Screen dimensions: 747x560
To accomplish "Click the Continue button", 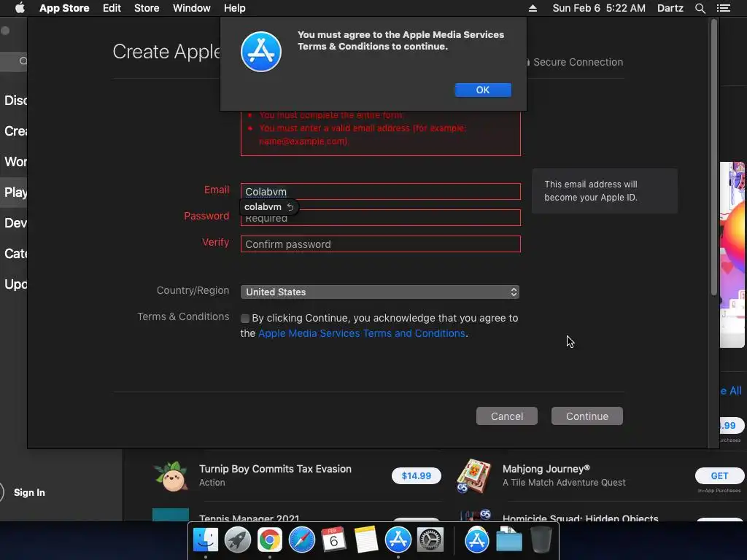I will (x=587, y=416).
